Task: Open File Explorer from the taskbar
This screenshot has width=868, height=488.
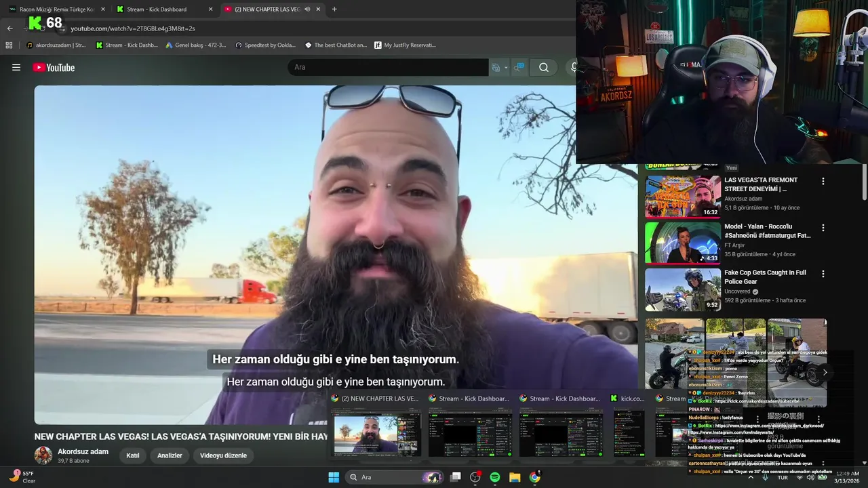Action: (515, 477)
